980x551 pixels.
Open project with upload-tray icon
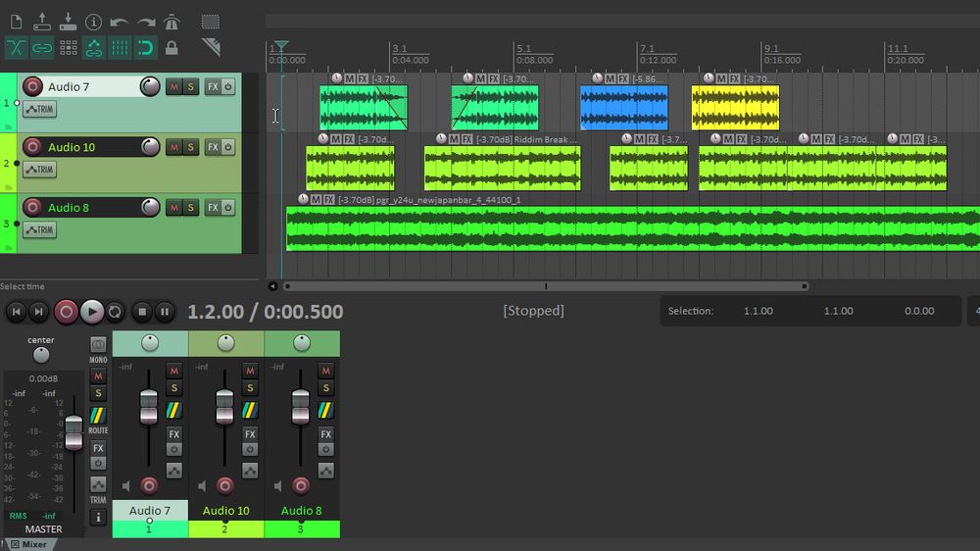pyautogui.click(x=42, y=22)
